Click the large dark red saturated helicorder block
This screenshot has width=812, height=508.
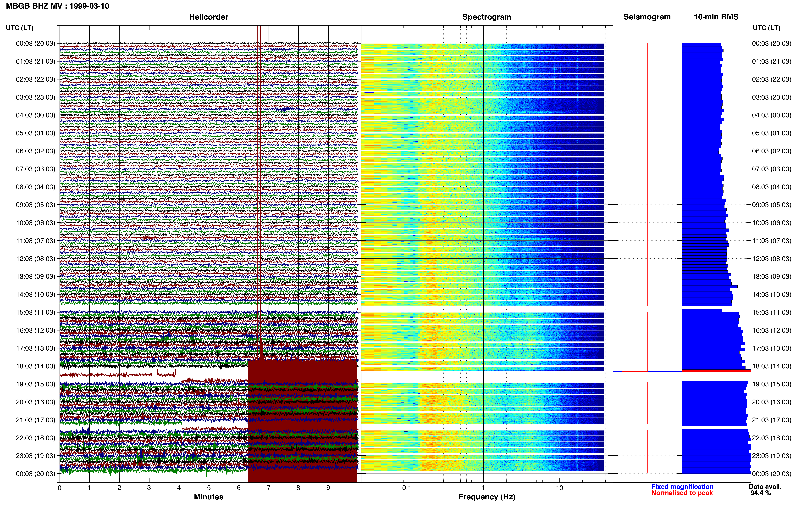click(x=302, y=422)
